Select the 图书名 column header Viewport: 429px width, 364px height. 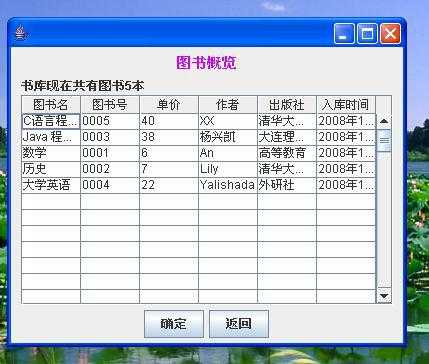[51, 105]
